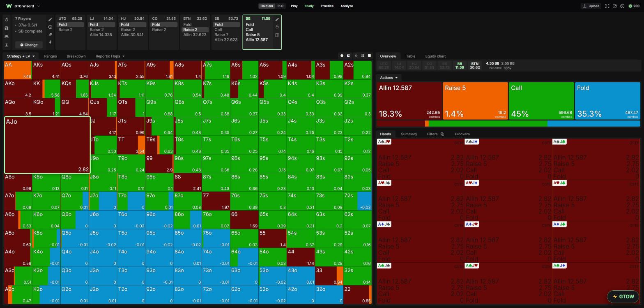
Task: Open the Practice section in top navigation
Action: (327, 6)
